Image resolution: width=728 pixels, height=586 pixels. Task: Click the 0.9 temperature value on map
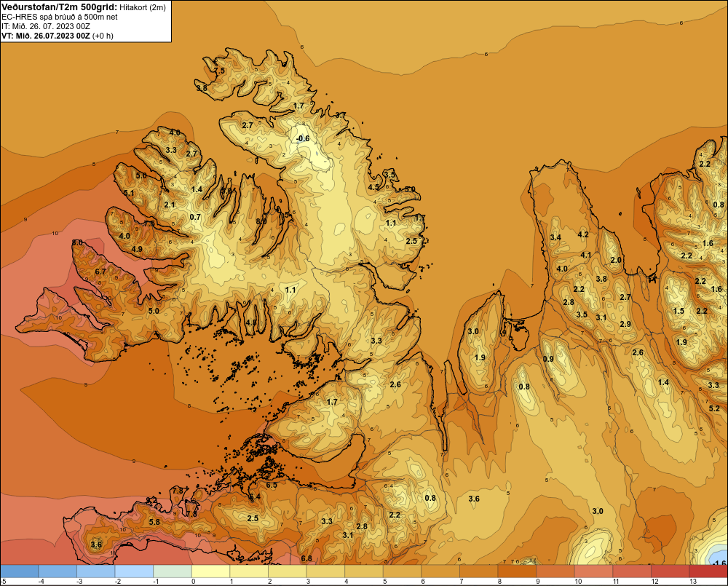[x=548, y=359]
